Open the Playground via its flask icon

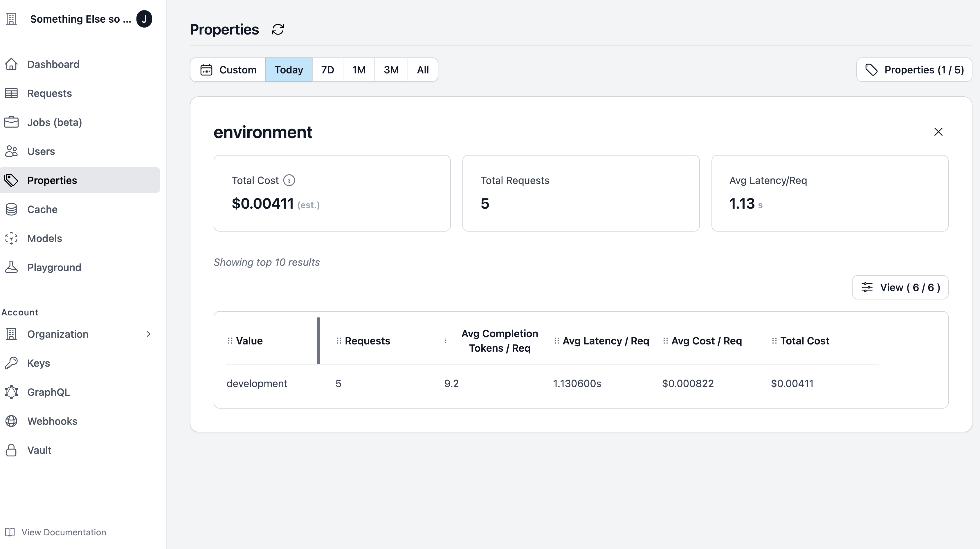click(11, 267)
